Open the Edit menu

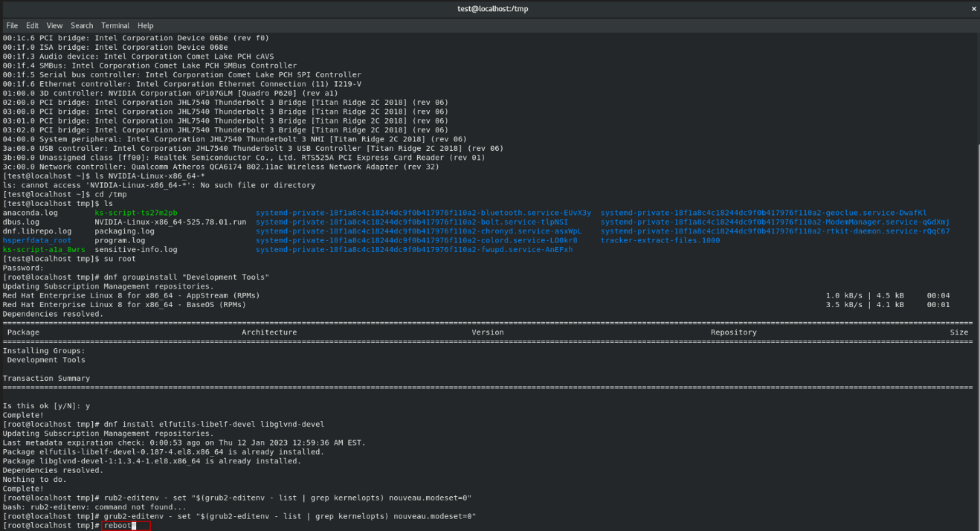pos(33,25)
